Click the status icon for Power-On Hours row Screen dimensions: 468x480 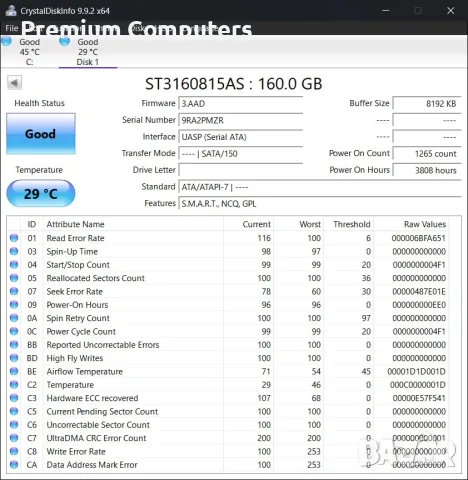click(x=14, y=304)
